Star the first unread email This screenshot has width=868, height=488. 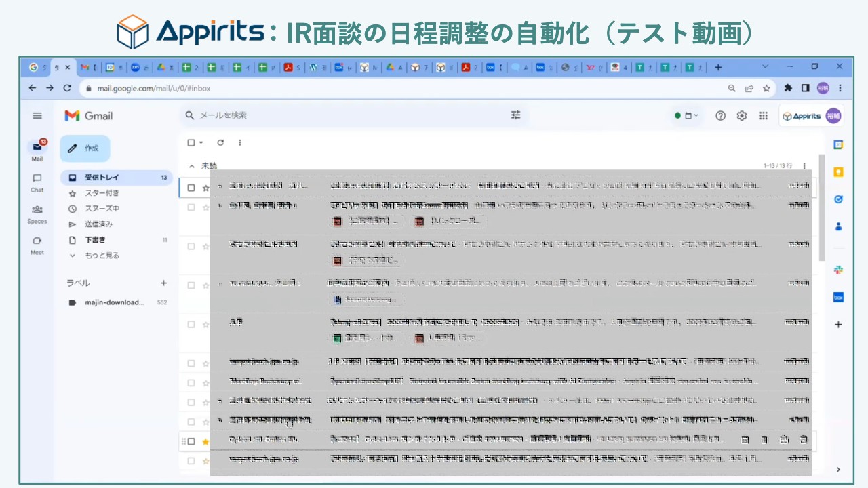point(205,188)
